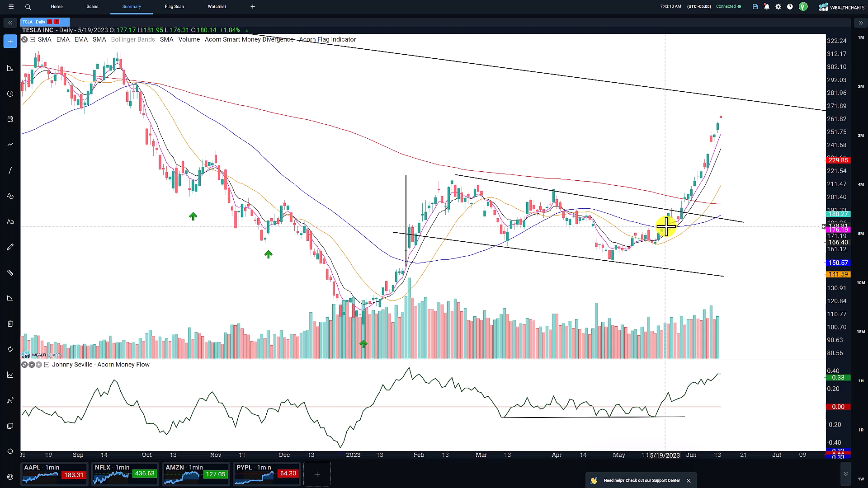Open the NFLX 1min mini chart
Image resolution: width=868 pixels, height=488 pixels.
click(x=125, y=474)
